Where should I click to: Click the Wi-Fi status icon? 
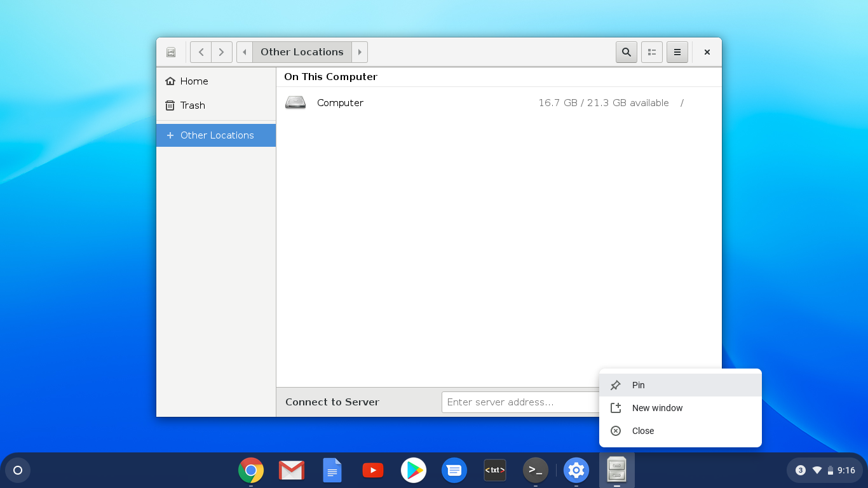point(817,470)
